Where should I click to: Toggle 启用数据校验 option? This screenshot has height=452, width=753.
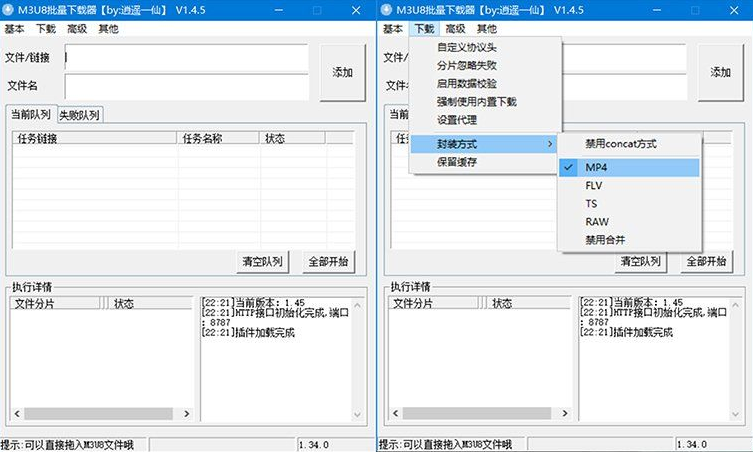[485, 84]
